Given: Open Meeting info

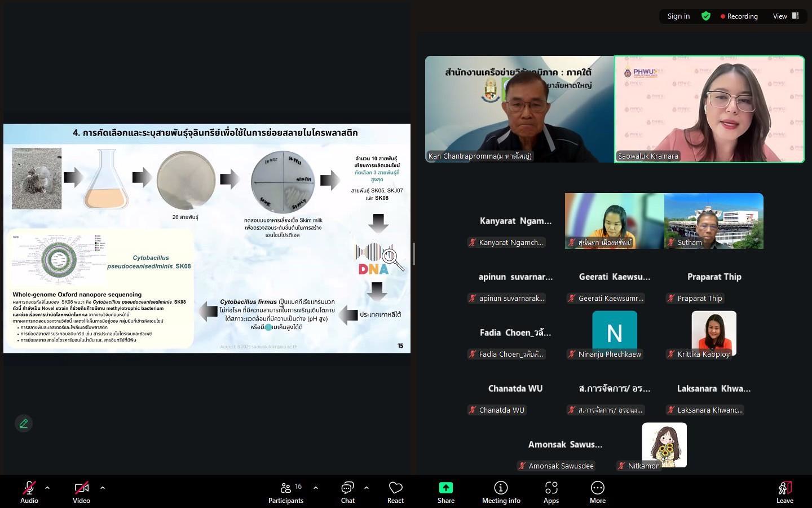Looking at the screenshot, I should pyautogui.click(x=501, y=492).
